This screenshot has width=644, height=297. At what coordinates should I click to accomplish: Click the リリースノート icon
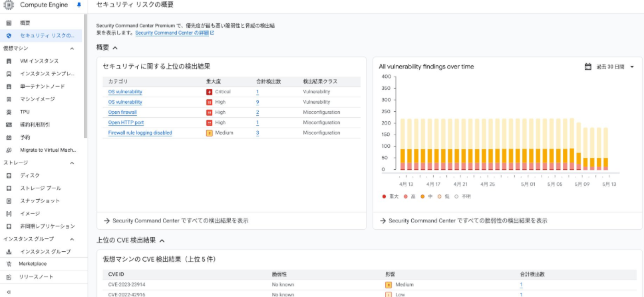click(x=9, y=277)
